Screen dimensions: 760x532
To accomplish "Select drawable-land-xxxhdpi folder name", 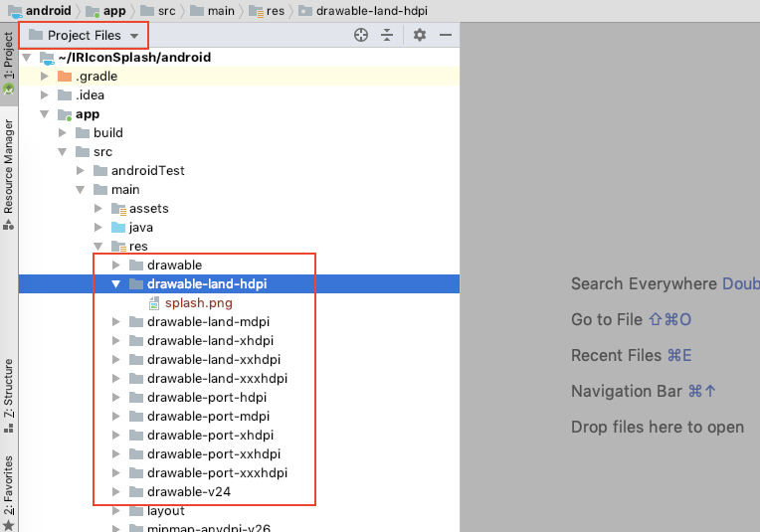I will click(x=217, y=379).
